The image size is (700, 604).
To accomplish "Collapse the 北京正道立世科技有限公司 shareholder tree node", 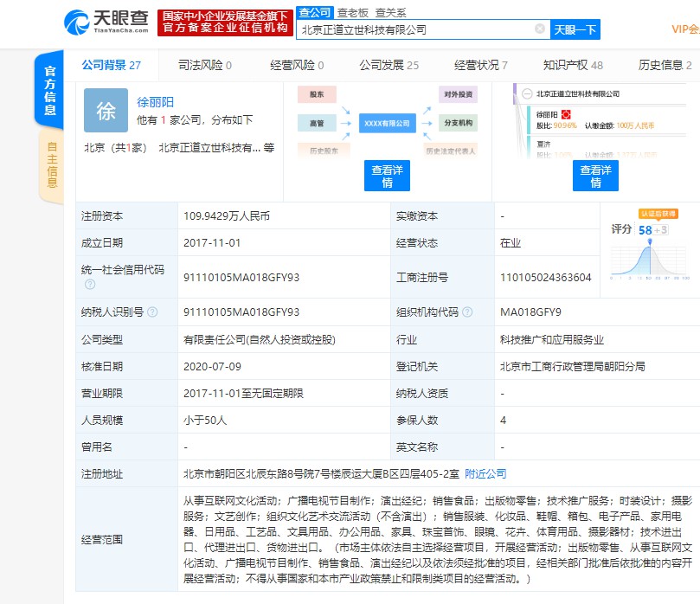I will (527, 93).
